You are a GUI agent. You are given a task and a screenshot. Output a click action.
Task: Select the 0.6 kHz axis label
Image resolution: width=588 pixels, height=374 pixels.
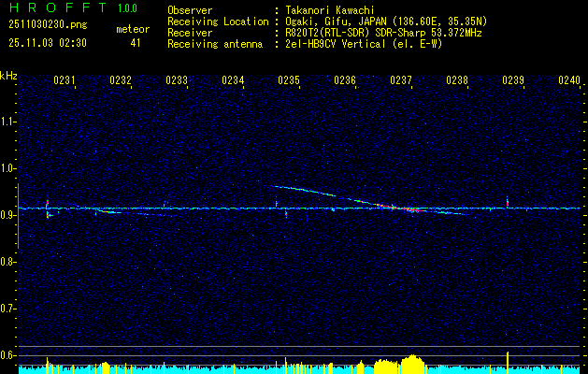pos(8,354)
